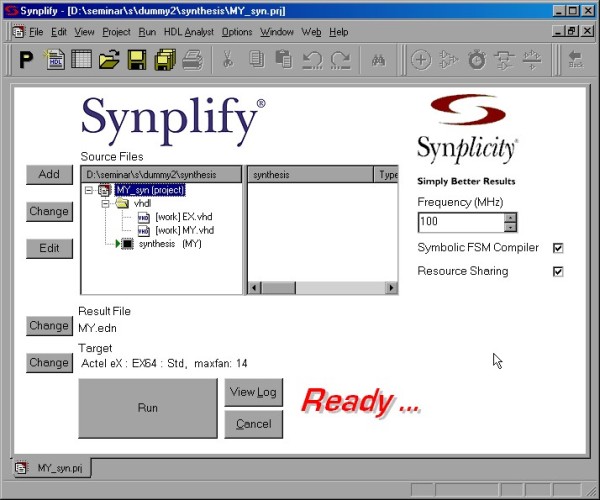This screenshot has width=600, height=500.
Task: Click the Copy toolbar icon
Action: (256, 60)
